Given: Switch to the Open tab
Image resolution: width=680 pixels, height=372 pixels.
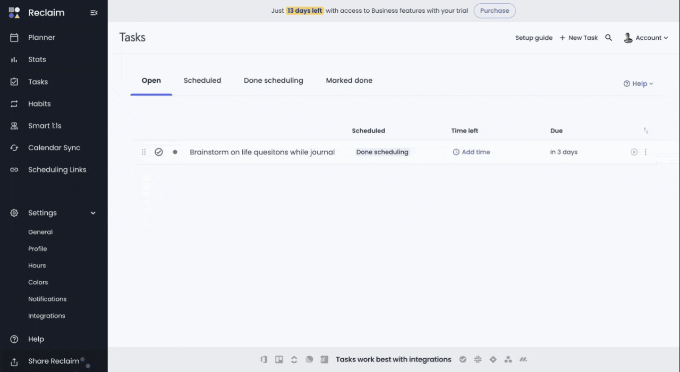Looking at the screenshot, I should [151, 81].
